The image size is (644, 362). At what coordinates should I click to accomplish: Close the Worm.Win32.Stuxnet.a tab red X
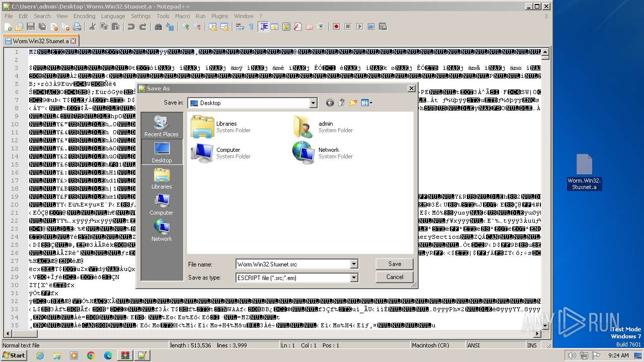73,41
